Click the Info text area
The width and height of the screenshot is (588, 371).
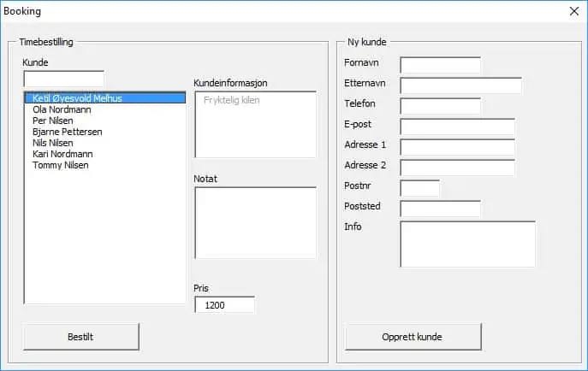coord(467,244)
